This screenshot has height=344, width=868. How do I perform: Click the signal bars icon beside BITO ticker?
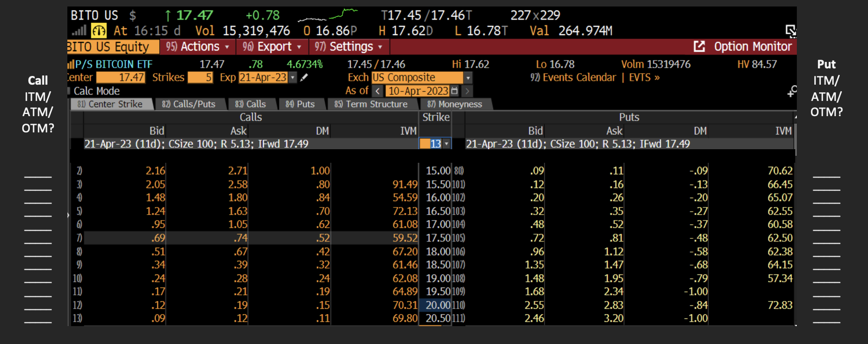pos(79,31)
